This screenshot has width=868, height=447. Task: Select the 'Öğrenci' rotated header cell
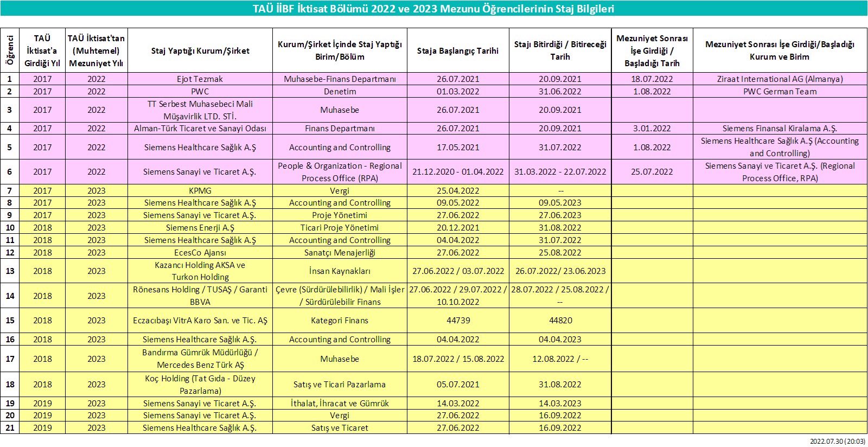(x=10, y=50)
